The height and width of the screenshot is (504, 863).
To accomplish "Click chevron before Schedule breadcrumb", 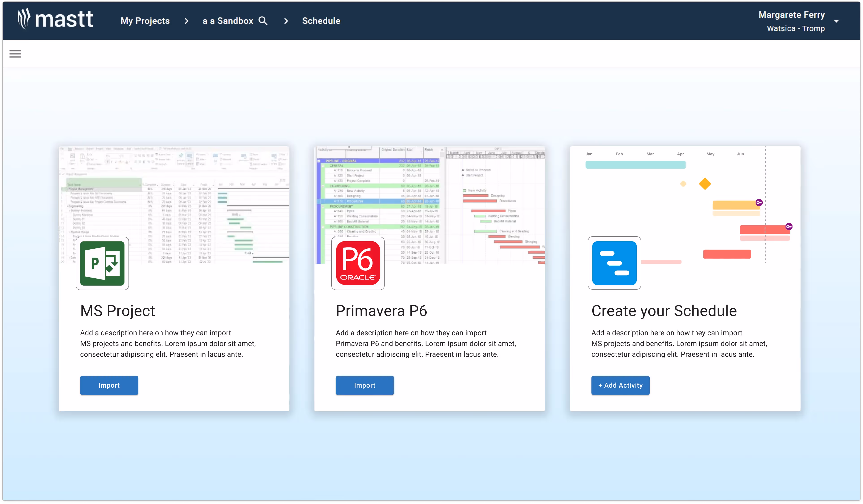I will click(x=286, y=21).
